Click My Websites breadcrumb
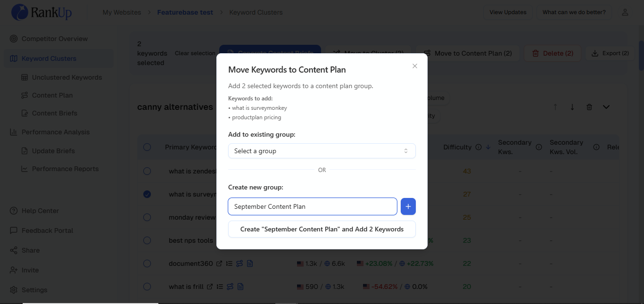This screenshot has height=304, width=644. [x=122, y=12]
